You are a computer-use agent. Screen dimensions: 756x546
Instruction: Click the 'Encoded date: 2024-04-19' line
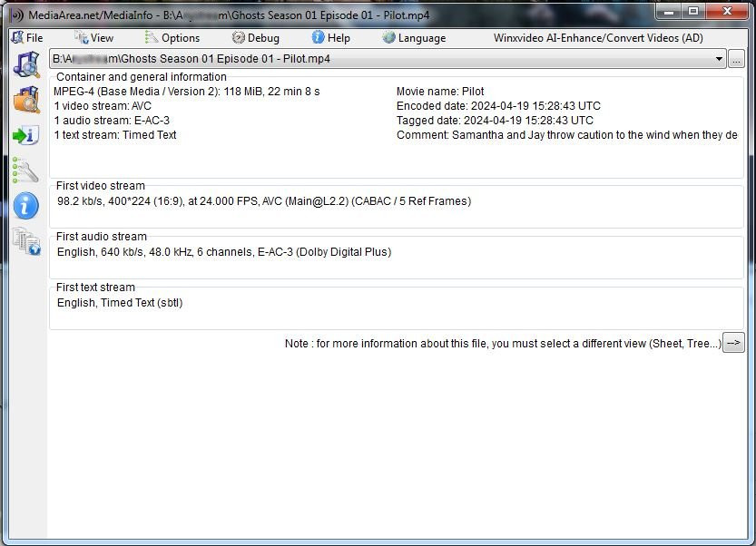coord(498,106)
